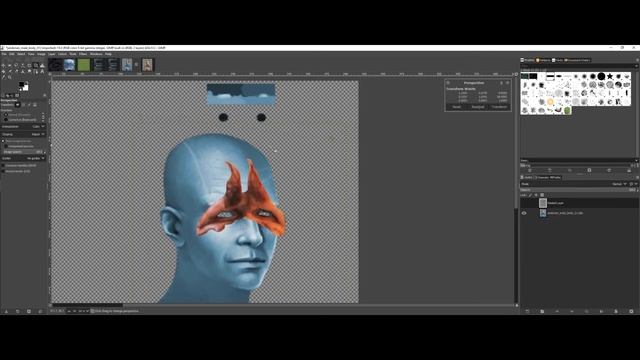Set transform target to Path
Screen dimensions: 640x360
pos(29,104)
